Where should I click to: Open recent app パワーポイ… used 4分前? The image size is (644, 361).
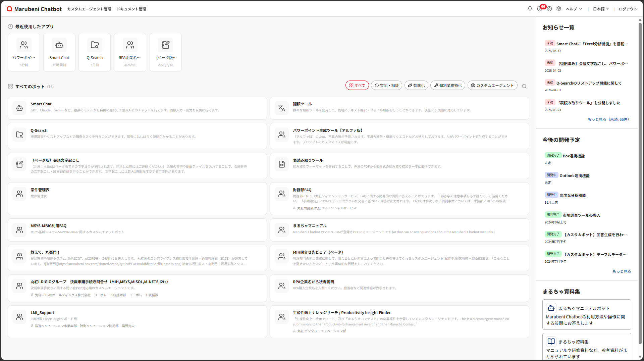(24, 52)
